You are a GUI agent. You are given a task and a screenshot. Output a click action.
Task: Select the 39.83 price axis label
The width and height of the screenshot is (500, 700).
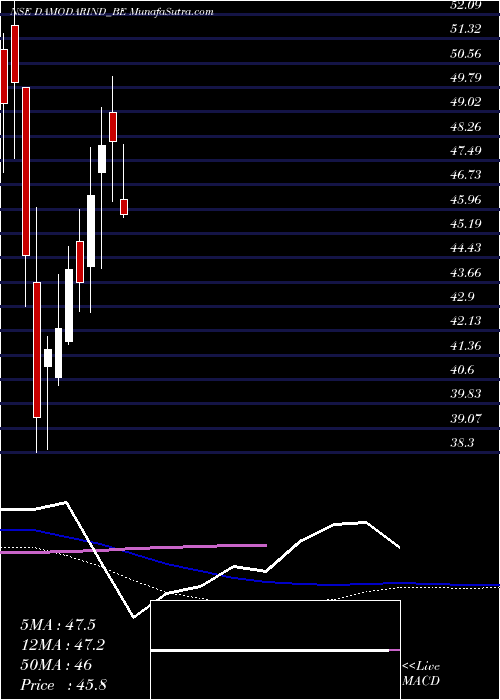[465, 394]
